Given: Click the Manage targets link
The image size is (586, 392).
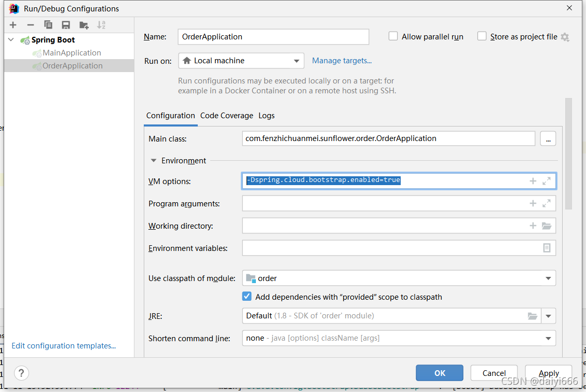Looking at the screenshot, I should [342, 61].
